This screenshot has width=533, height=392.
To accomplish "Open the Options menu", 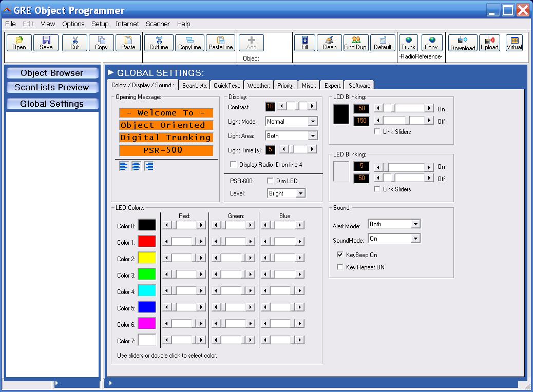I will [x=73, y=24].
